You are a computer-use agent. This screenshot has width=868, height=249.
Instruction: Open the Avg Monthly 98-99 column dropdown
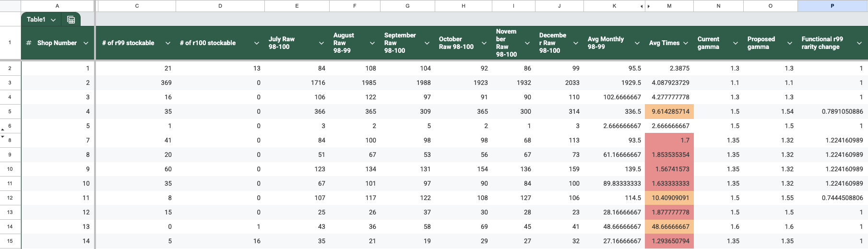[x=637, y=43]
